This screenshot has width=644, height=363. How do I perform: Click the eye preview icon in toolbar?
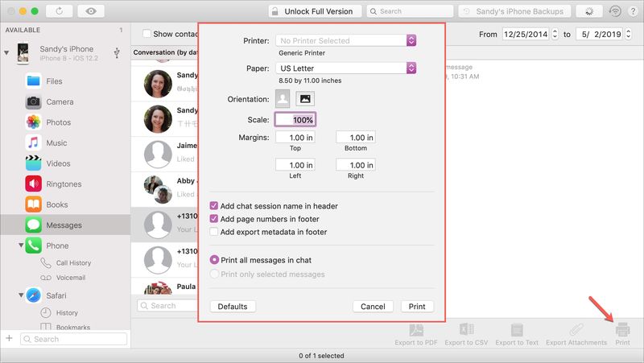point(91,11)
